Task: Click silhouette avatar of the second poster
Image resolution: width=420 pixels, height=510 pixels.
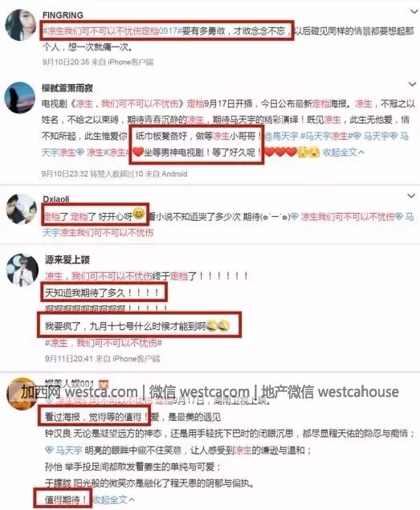Action: coord(20,97)
